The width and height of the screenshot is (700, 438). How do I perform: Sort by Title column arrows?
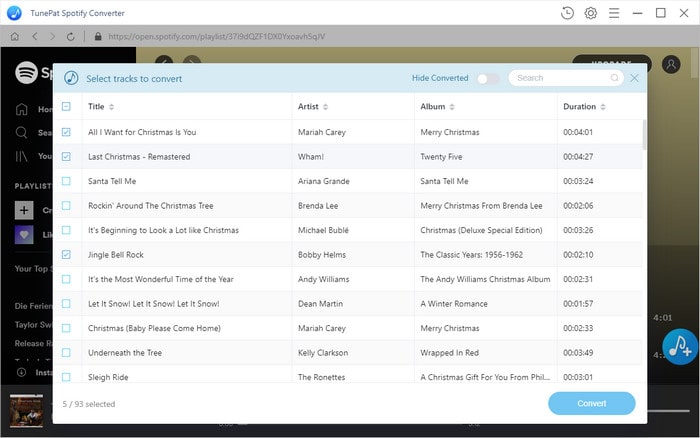[112, 107]
